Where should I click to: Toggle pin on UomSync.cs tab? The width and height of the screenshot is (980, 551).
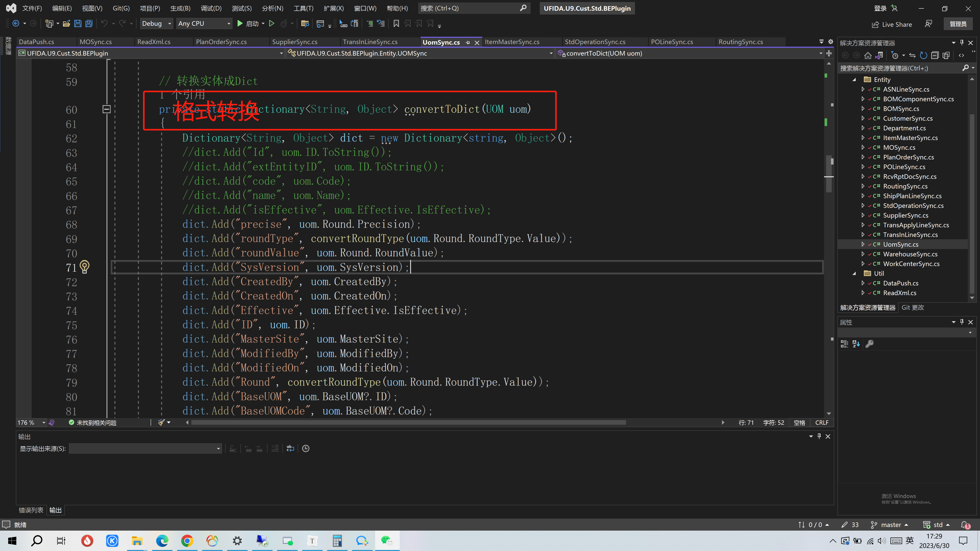click(x=468, y=42)
